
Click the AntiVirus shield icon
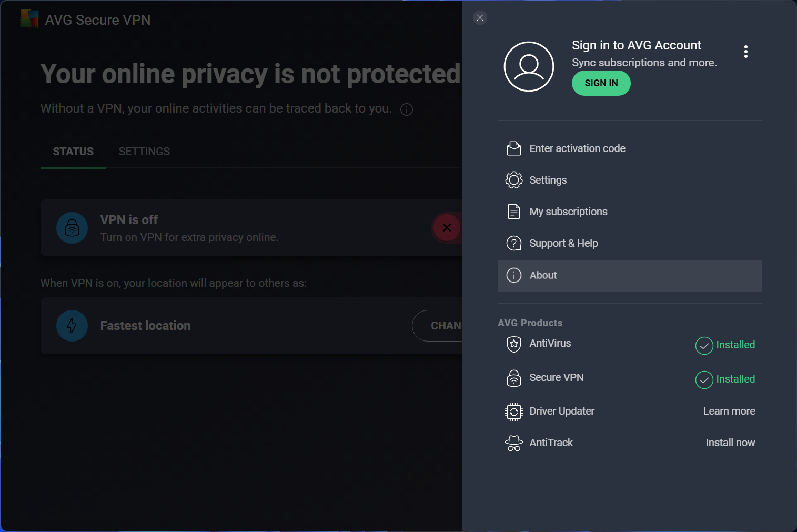[x=514, y=344]
